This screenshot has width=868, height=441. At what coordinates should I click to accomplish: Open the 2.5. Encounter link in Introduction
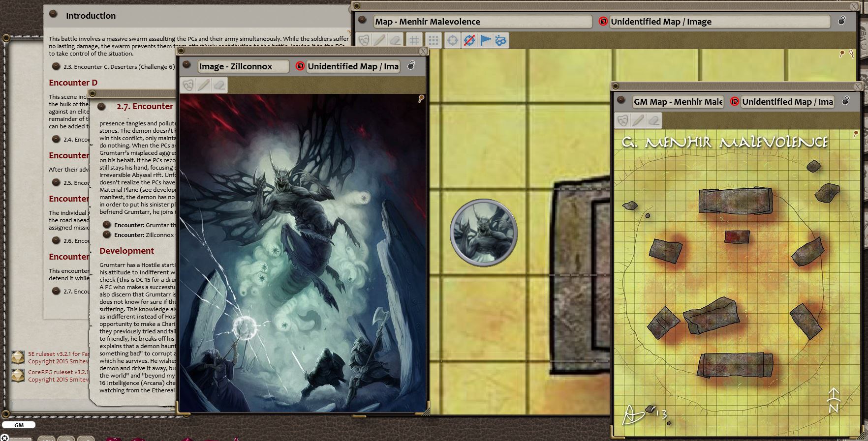[56, 182]
